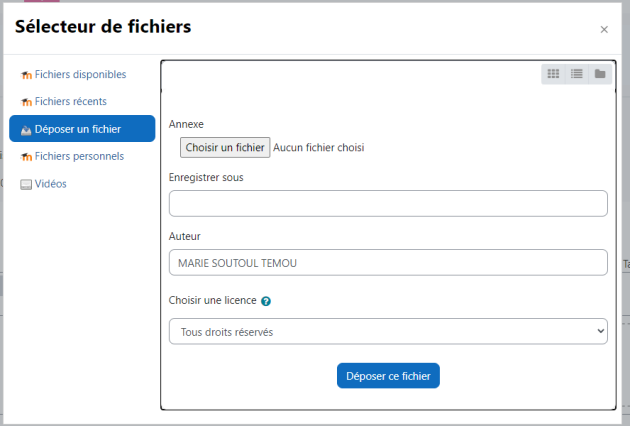Click the Moodle icon beside Fichiers personnels
This screenshot has width=630, height=426.
click(26, 157)
